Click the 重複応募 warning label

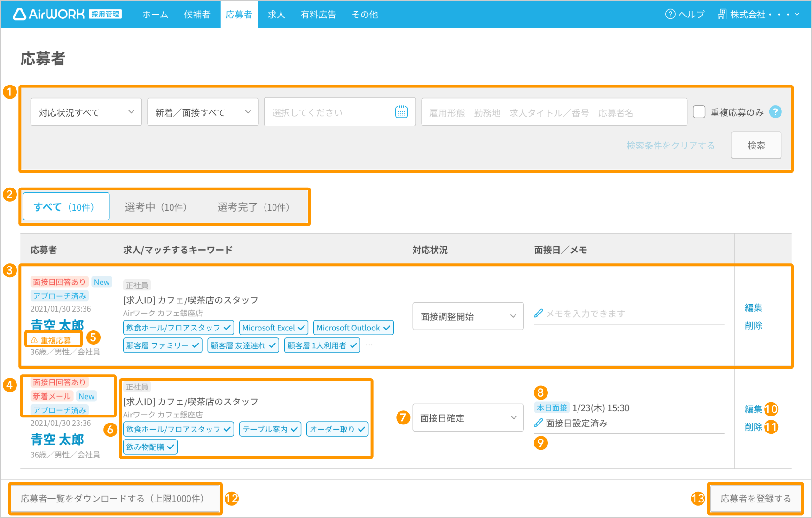point(51,340)
